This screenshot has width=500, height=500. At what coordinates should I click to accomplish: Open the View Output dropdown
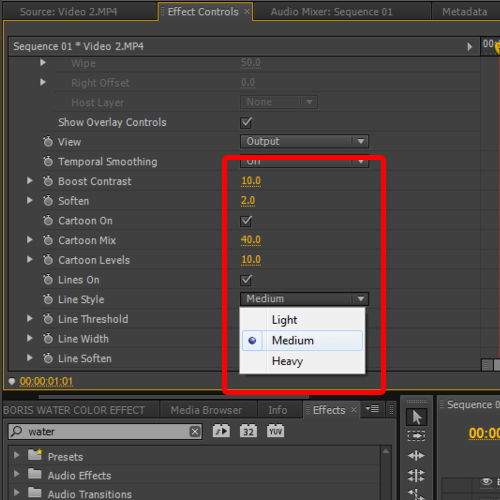(304, 141)
